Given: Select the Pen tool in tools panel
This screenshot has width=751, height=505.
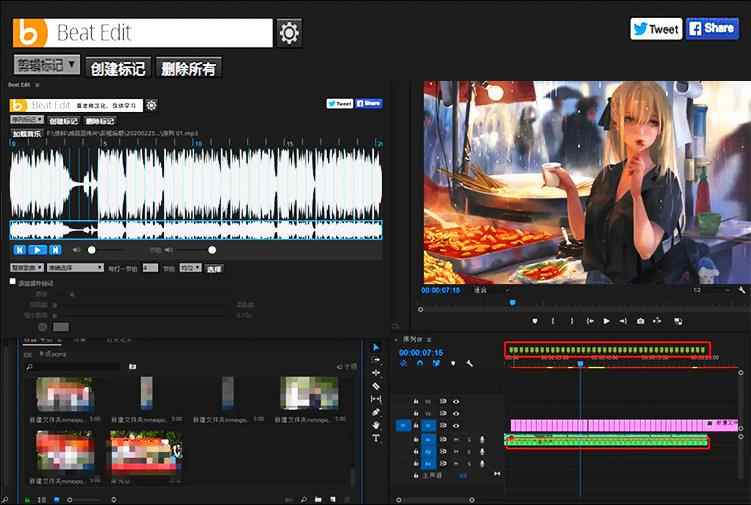Looking at the screenshot, I should tap(376, 412).
